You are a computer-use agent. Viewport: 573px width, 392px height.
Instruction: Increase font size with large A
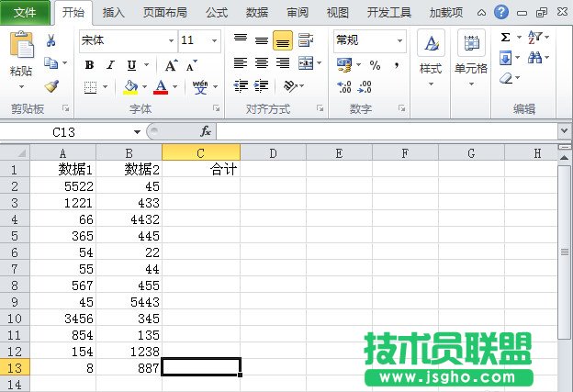pos(171,65)
